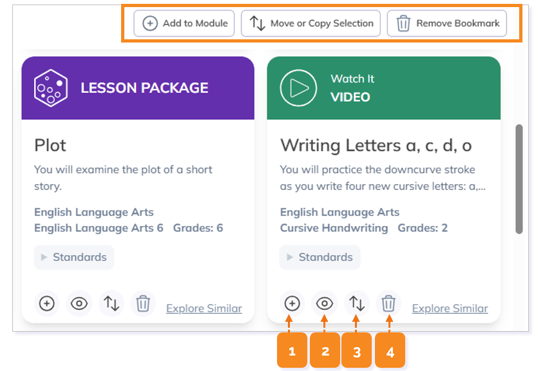This screenshot has height=371, width=545.
Task: Move or copy the Plot card
Action: 112,303
